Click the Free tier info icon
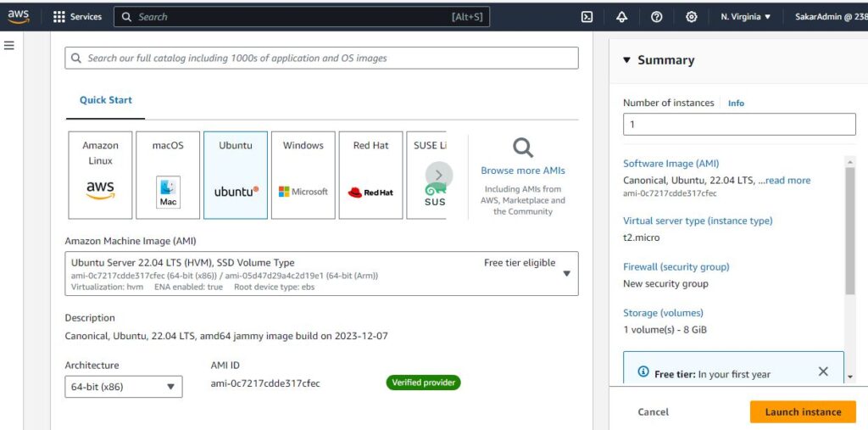This screenshot has width=868, height=430. [x=643, y=371]
